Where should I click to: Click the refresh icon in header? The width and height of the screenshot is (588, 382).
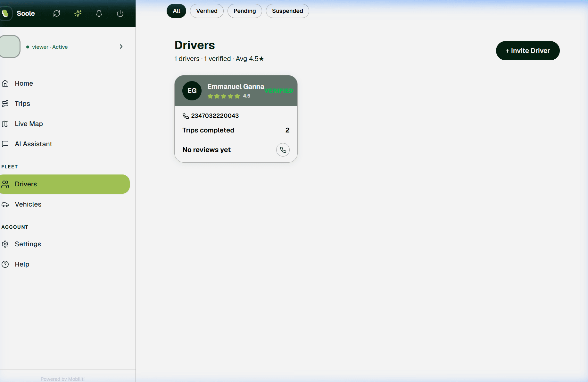[57, 13]
